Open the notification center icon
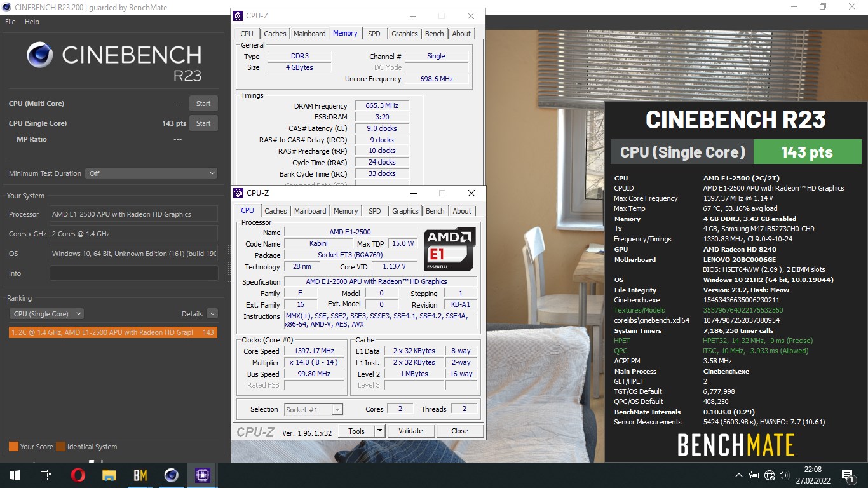Image resolution: width=868 pixels, height=488 pixels. coord(848,475)
